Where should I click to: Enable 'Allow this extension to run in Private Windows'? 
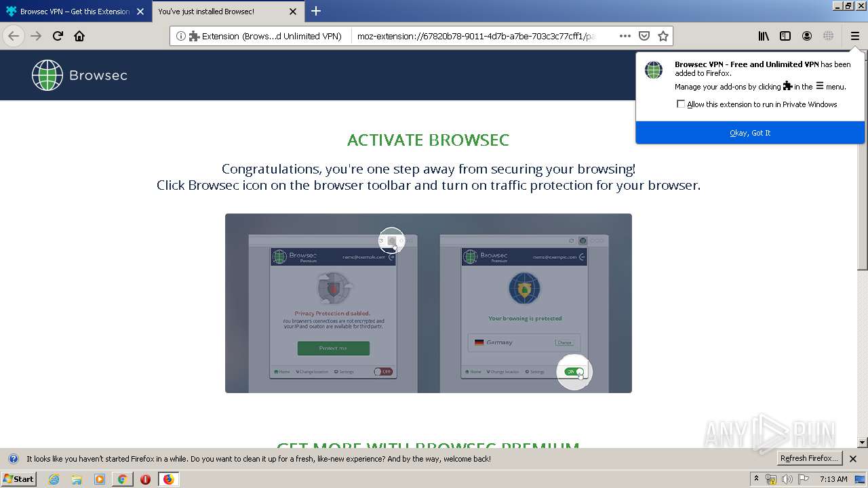(681, 104)
